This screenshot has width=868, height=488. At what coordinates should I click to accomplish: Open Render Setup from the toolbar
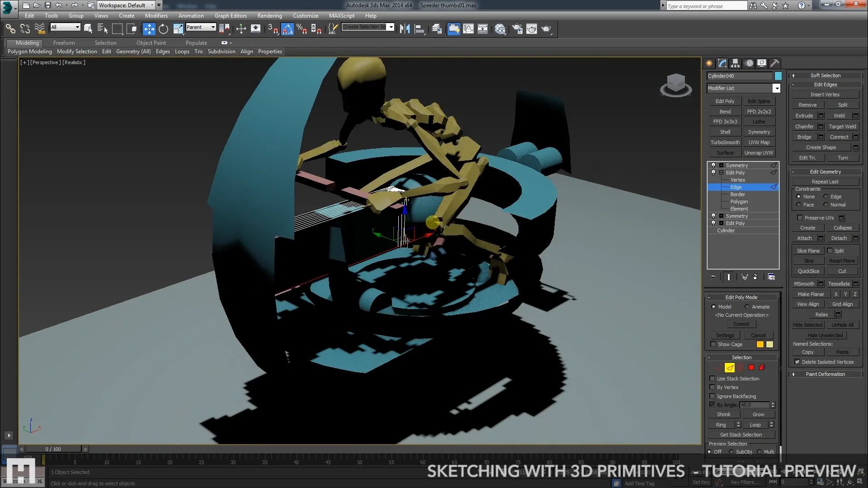517,28
